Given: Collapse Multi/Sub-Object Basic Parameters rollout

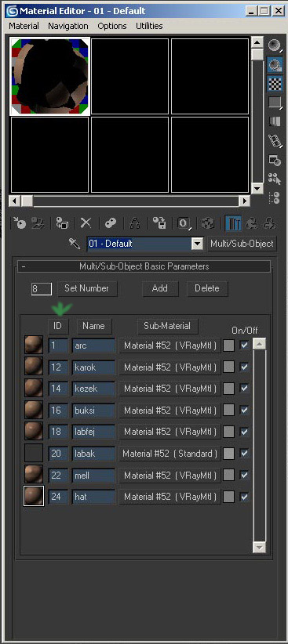Looking at the screenshot, I should coord(144,266).
